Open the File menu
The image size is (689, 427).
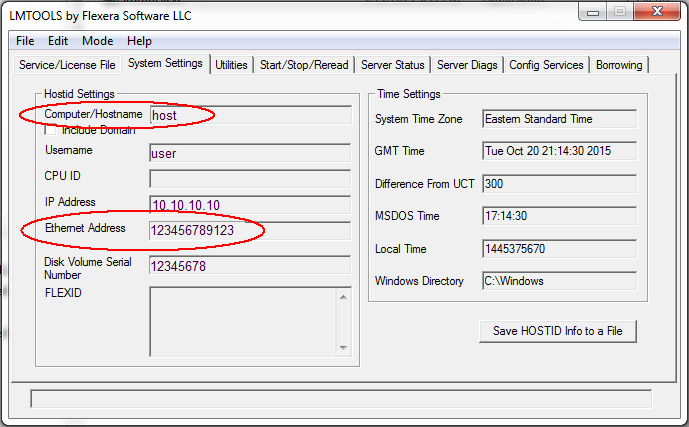coord(25,41)
